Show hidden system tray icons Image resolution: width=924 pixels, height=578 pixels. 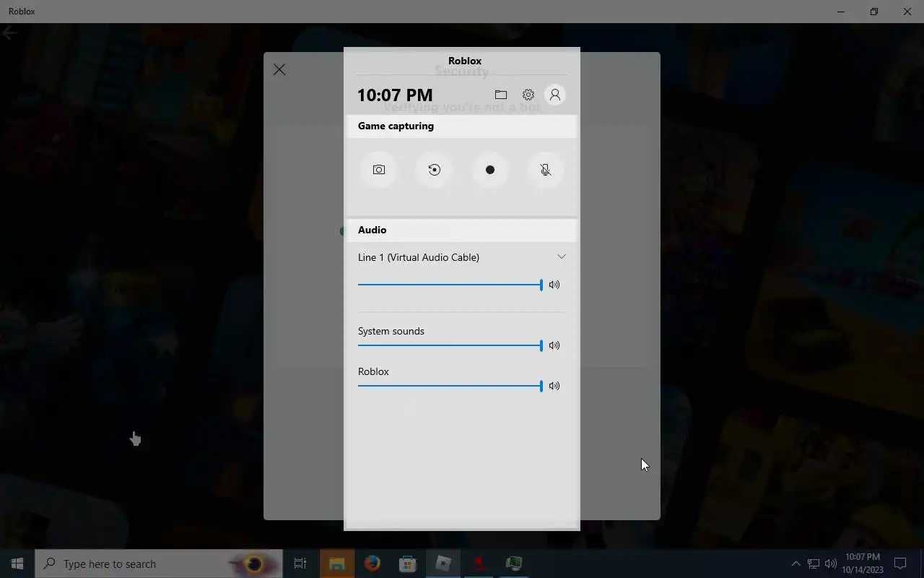click(796, 564)
